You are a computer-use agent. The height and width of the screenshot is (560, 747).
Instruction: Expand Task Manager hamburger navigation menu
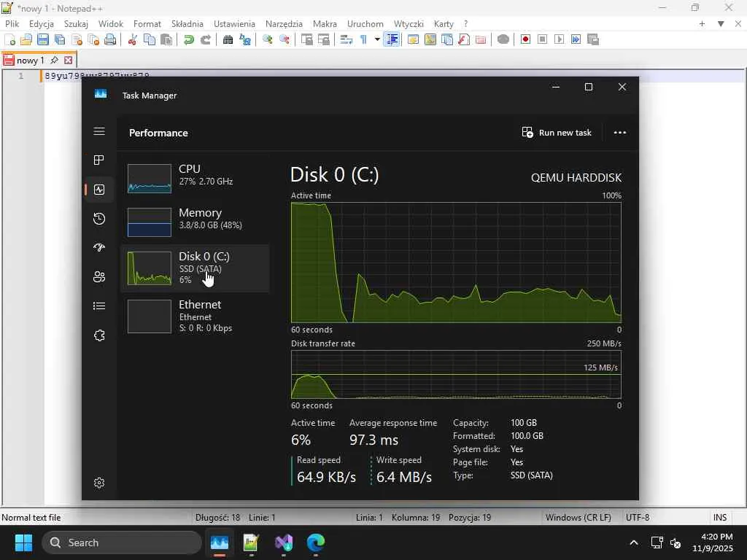tap(99, 131)
